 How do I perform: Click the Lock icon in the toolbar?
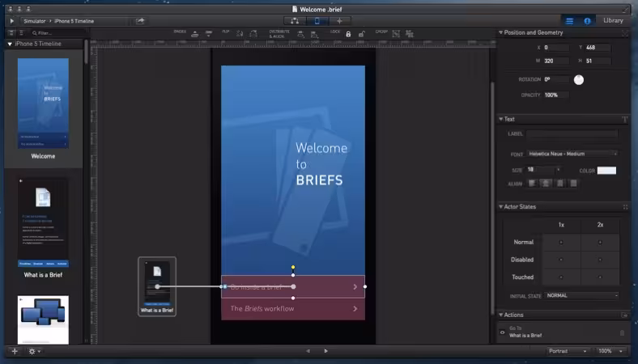tap(348, 34)
